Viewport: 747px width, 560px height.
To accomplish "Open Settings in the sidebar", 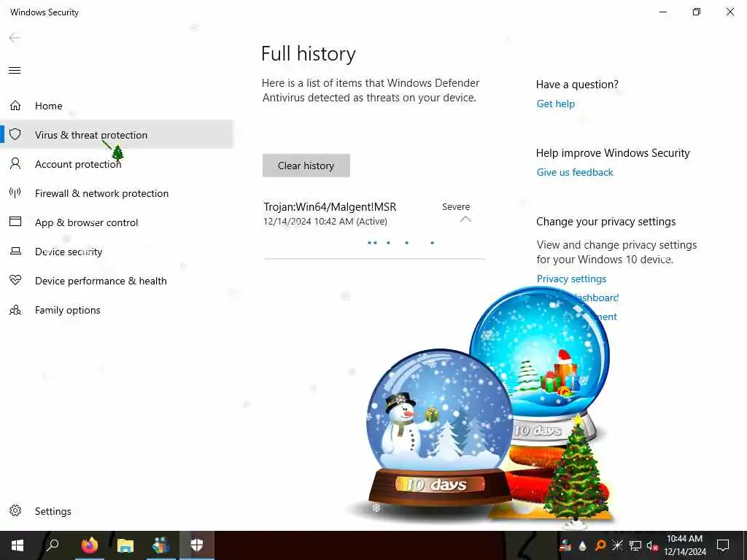I will [x=117, y=511].
